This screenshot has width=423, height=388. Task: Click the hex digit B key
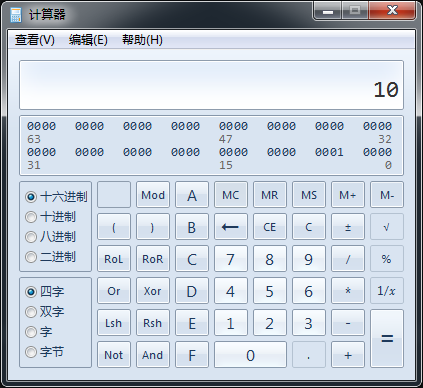pyautogui.click(x=192, y=227)
